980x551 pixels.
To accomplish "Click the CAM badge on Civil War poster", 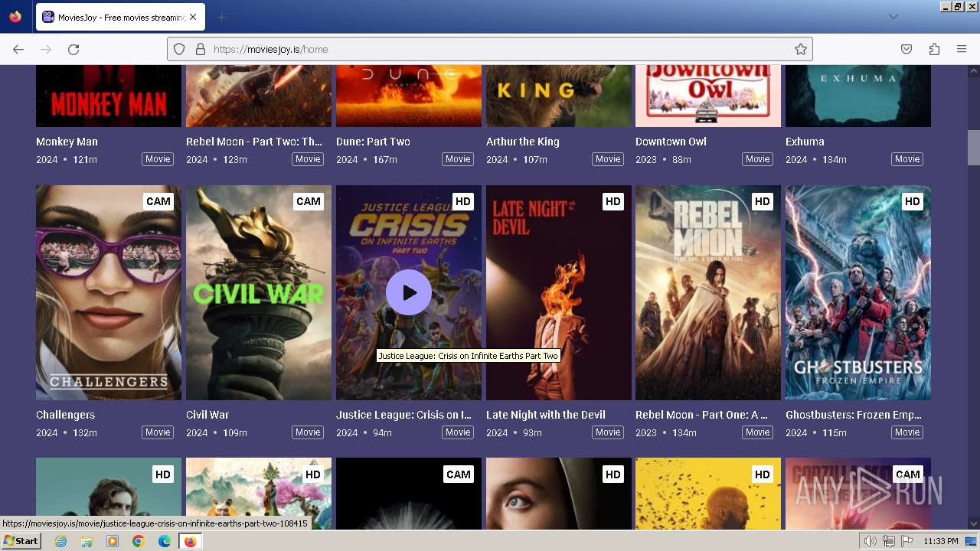I will point(309,201).
